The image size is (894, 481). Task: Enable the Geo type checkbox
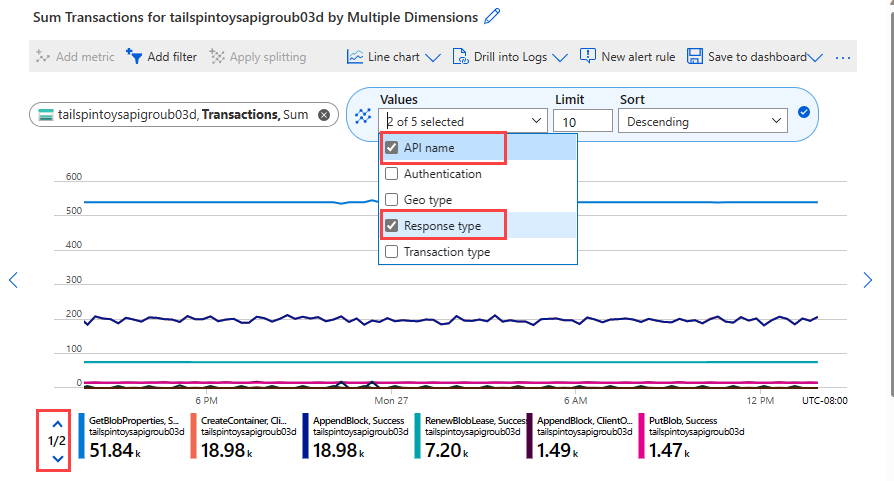click(392, 200)
